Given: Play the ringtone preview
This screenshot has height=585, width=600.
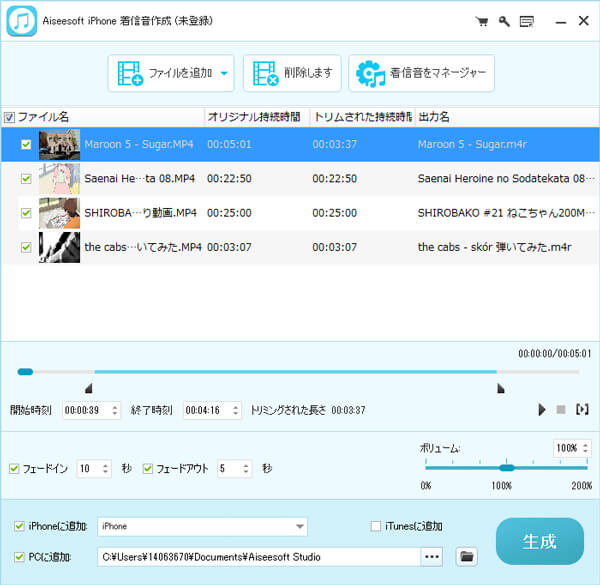Looking at the screenshot, I should pyautogui.click(x=541, y=410).
